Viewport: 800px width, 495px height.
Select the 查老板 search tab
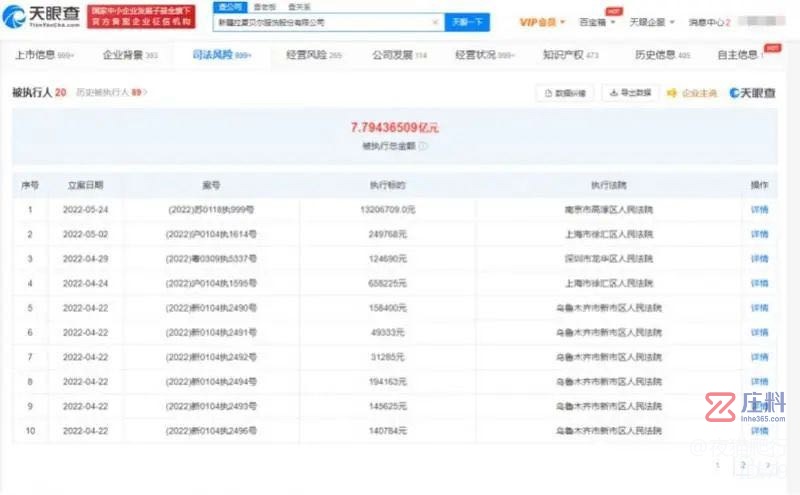click(265, 7)
